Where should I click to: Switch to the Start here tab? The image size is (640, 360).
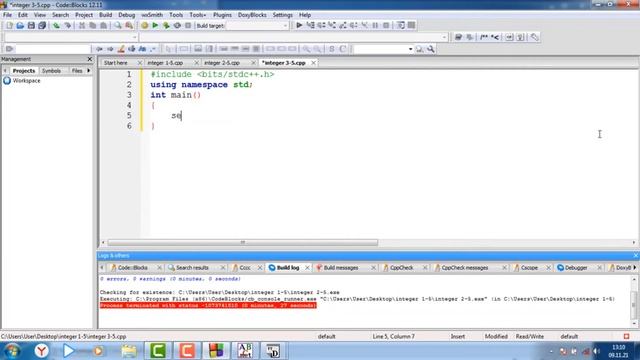(116, 63)
